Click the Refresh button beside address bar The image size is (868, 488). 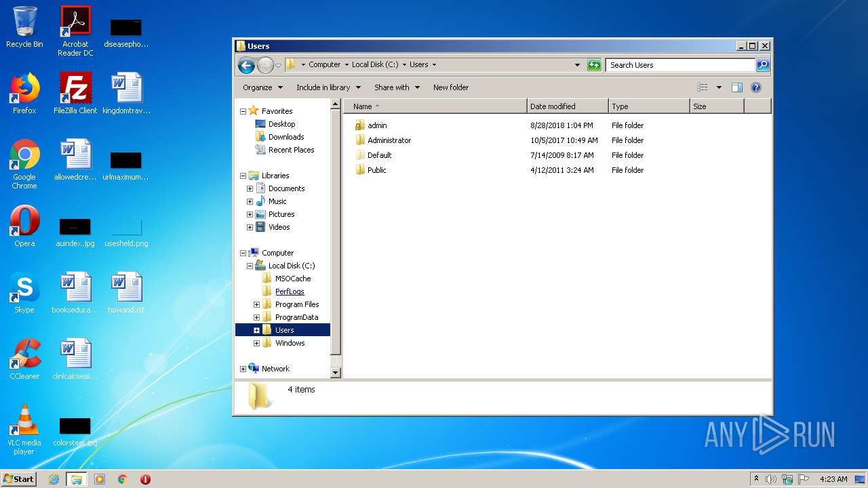tap(594, 65)
